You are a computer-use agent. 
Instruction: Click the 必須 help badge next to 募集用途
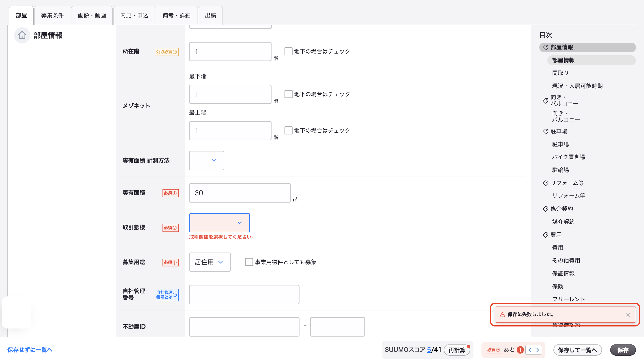pyautogui.click(x=171, y=262)
